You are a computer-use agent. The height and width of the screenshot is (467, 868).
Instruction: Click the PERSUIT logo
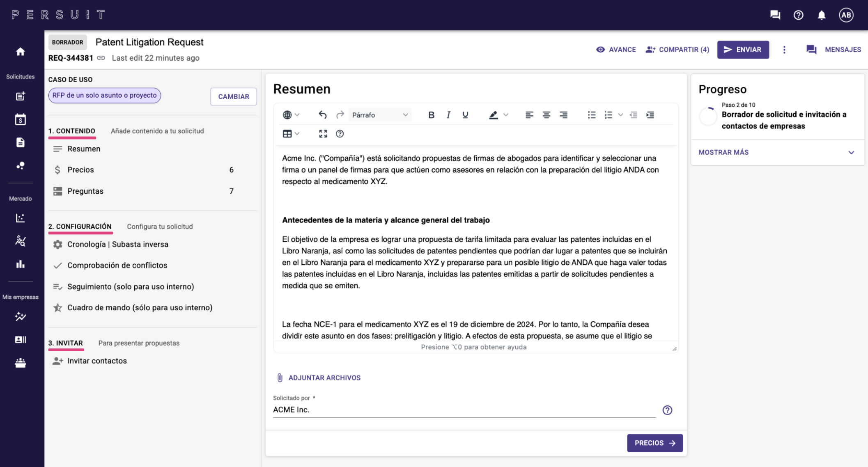pyautogui.click(x=59, y=15)
